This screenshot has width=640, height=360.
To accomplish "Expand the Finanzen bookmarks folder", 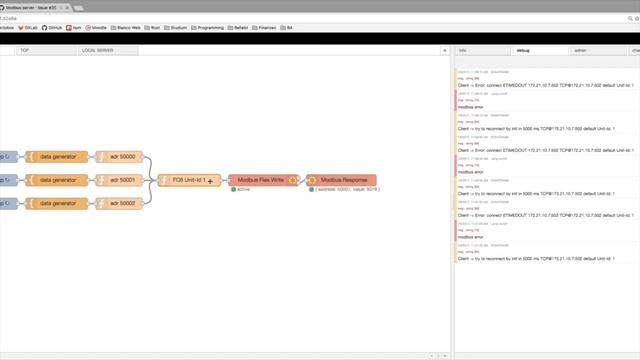I will pyautogui.click(x=264, y=28).
